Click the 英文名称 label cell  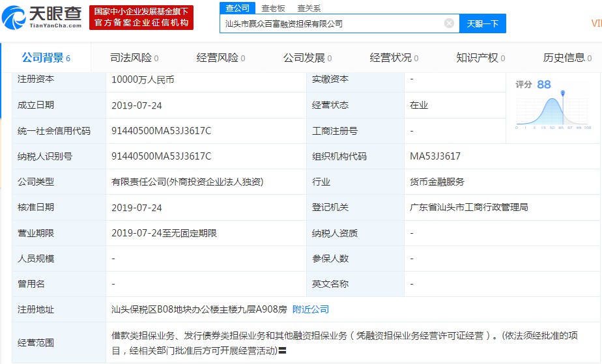(355, 284)
